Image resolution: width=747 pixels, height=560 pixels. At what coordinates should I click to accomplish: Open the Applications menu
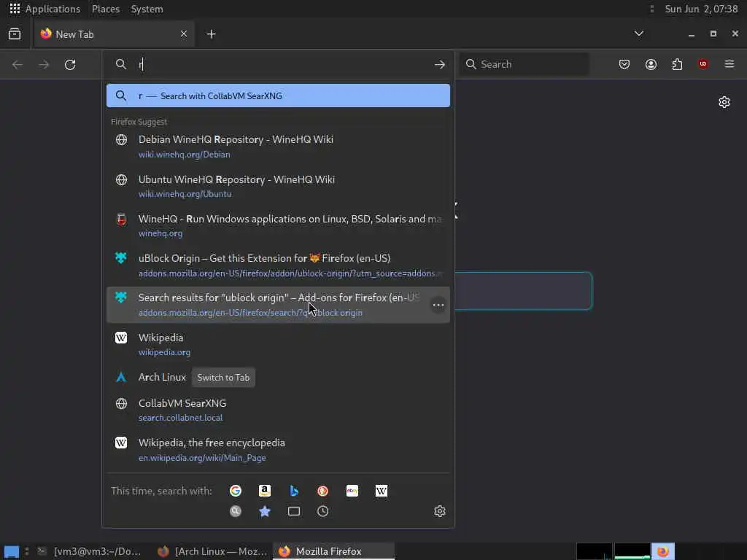pyautogui.click(x=45, y=9)
